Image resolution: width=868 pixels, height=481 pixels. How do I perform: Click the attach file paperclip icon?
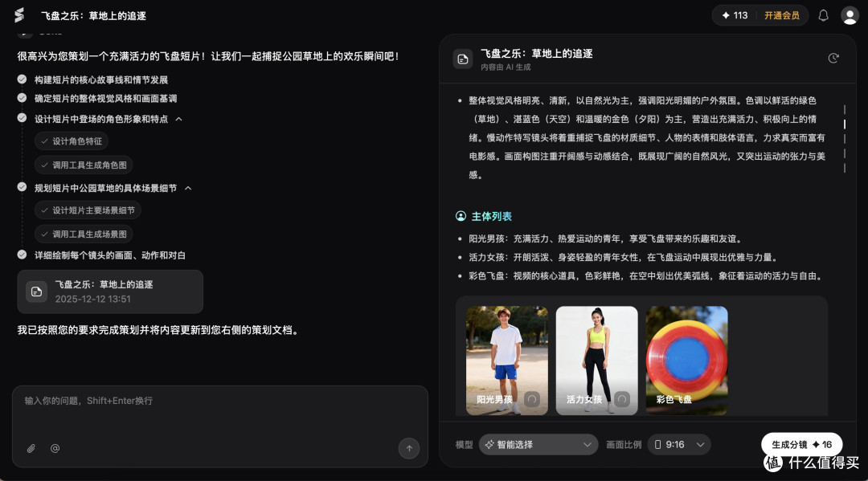[x=31, y=448]
